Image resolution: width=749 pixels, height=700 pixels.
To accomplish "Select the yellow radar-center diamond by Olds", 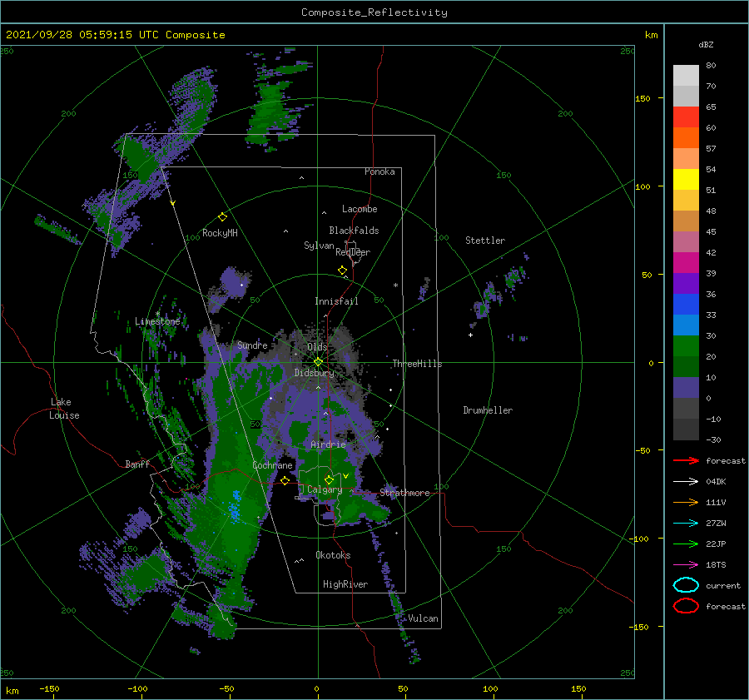I will pos(318,362).
